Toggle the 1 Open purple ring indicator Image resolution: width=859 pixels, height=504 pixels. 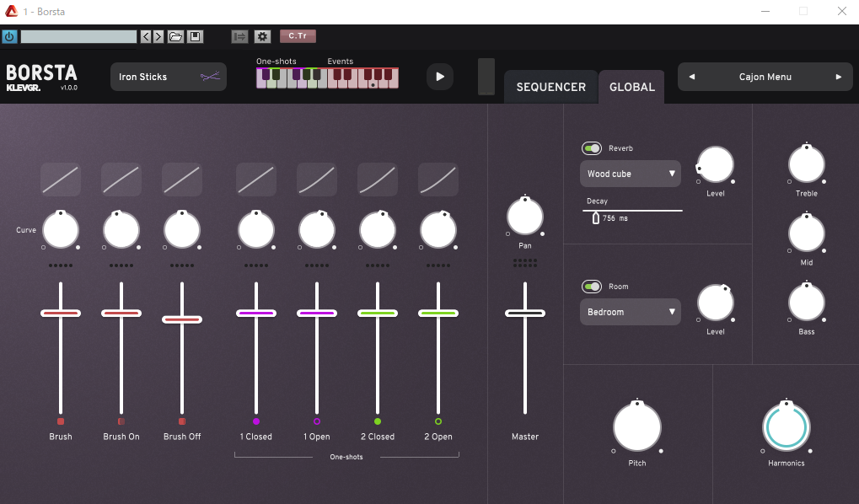[x=317, y=421]
